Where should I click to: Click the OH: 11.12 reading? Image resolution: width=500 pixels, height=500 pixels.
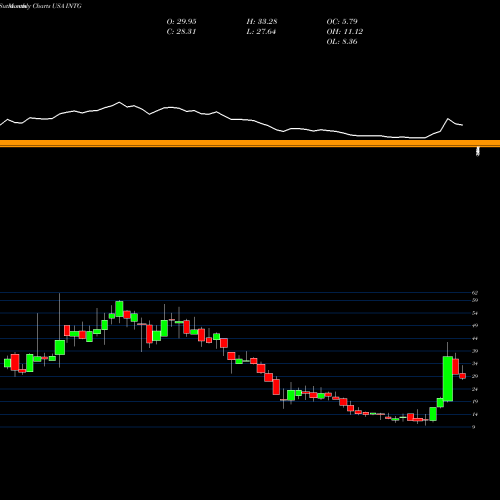click(x=345, y=32)
